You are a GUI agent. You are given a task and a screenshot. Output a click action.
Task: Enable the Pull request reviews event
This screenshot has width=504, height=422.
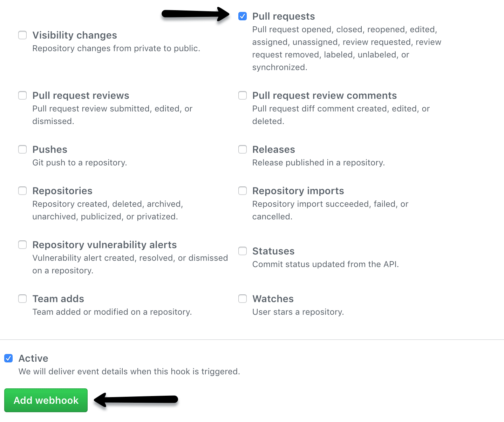pos(22,95)
